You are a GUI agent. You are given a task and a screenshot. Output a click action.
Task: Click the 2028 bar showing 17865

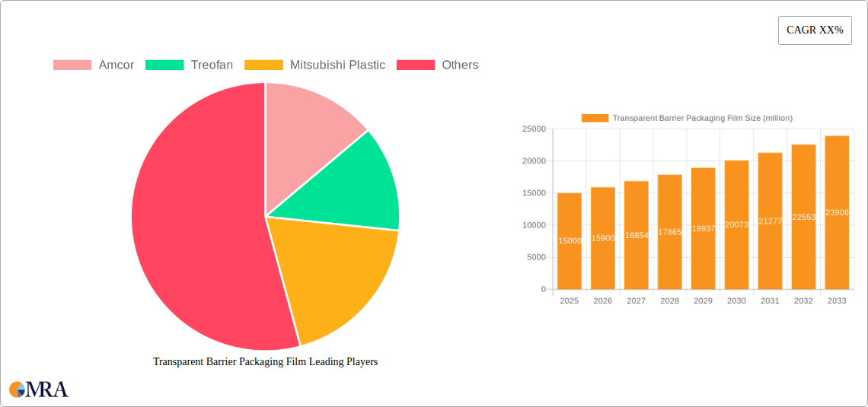click(670, 232)
